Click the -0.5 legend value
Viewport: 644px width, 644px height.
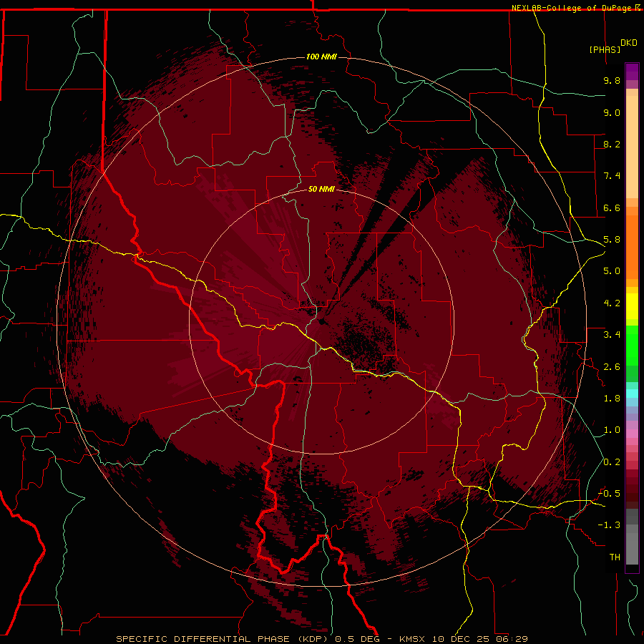point(609,494)
